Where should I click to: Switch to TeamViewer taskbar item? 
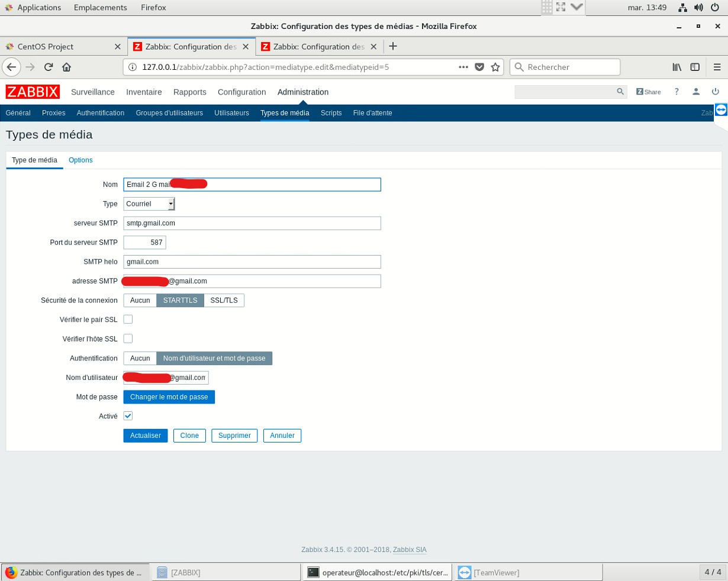[530, 572]
